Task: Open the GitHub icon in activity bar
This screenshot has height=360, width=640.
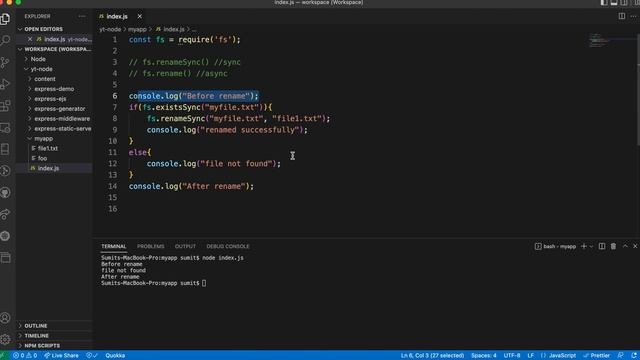Action: coord(5,193)
